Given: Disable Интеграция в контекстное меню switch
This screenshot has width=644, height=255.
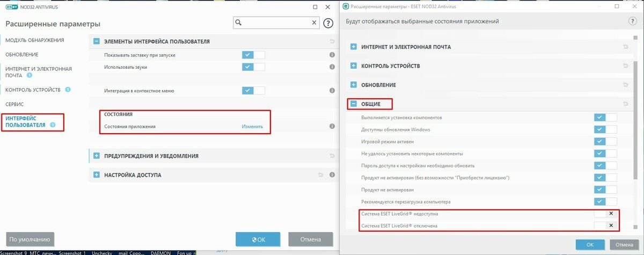Looking at the screenshot, I should [x=253, y=91].
